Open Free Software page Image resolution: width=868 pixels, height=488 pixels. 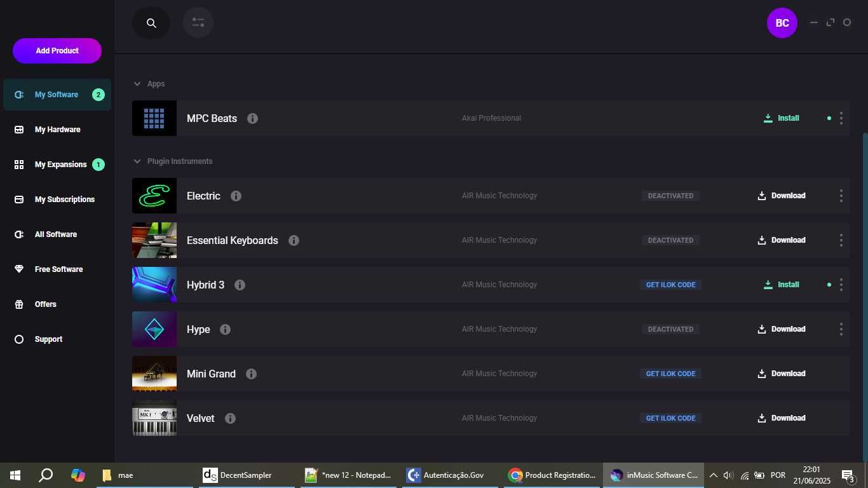(57, 269)
